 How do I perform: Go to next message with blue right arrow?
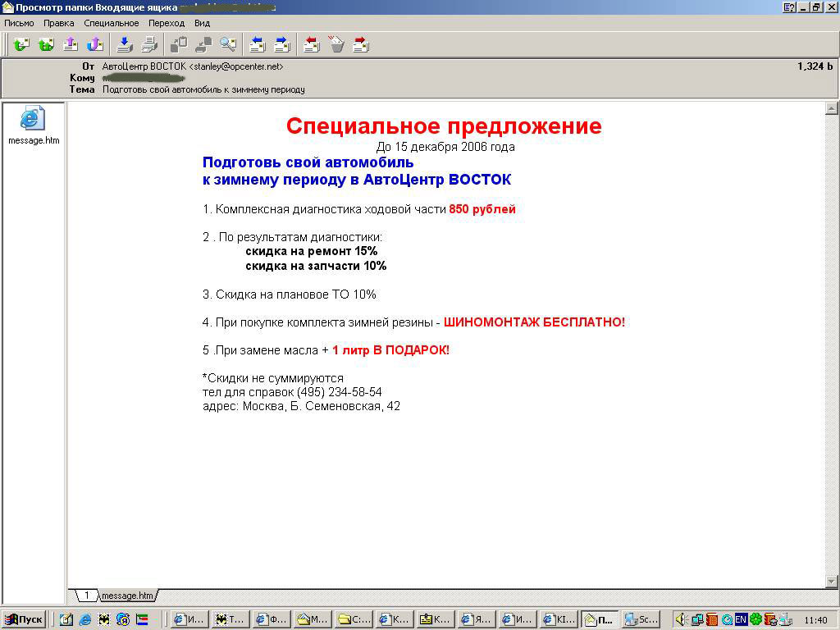pos(282,44)
